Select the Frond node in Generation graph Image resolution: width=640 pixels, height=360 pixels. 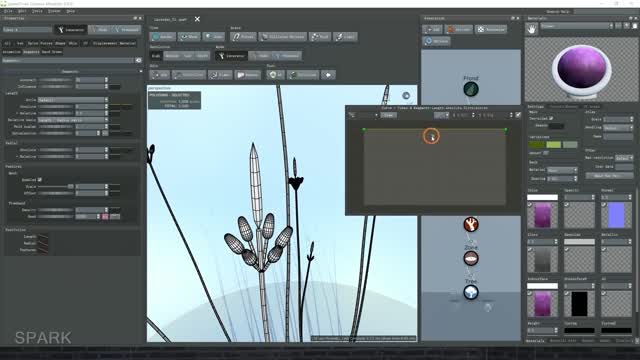pos(471,89)
